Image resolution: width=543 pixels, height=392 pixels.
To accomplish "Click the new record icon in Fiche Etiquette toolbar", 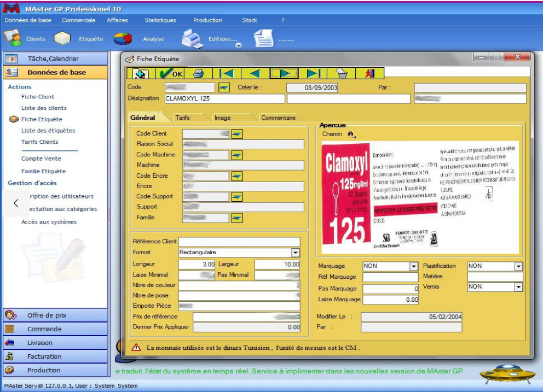I will coord(140,73).
